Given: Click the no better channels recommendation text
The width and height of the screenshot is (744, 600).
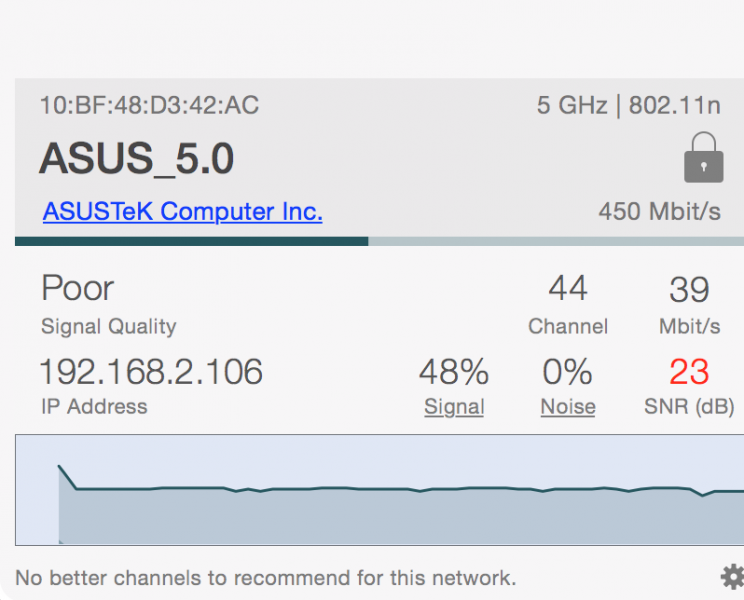Looking at the screenshot, I should (266, 578).
